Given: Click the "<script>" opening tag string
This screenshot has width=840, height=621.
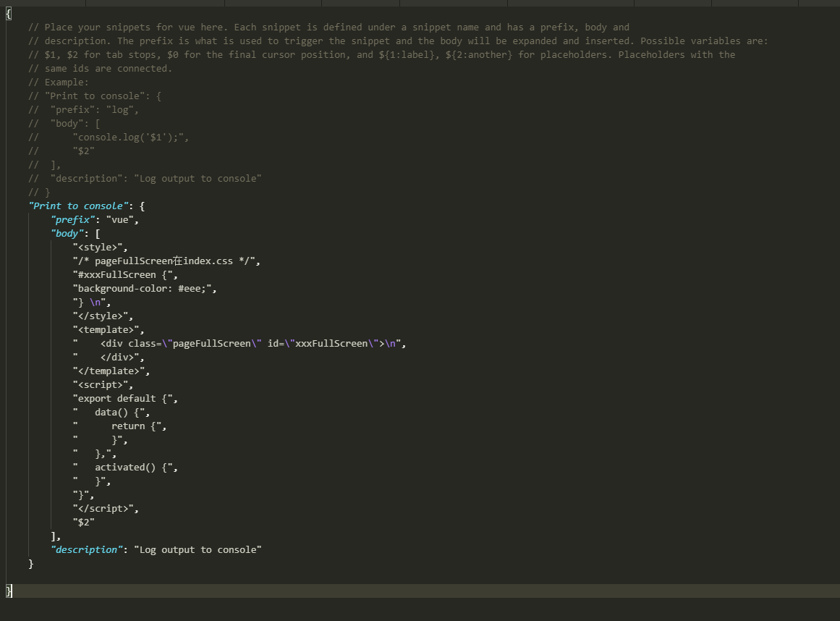Looking at the screenshot, I should (101, 385).
